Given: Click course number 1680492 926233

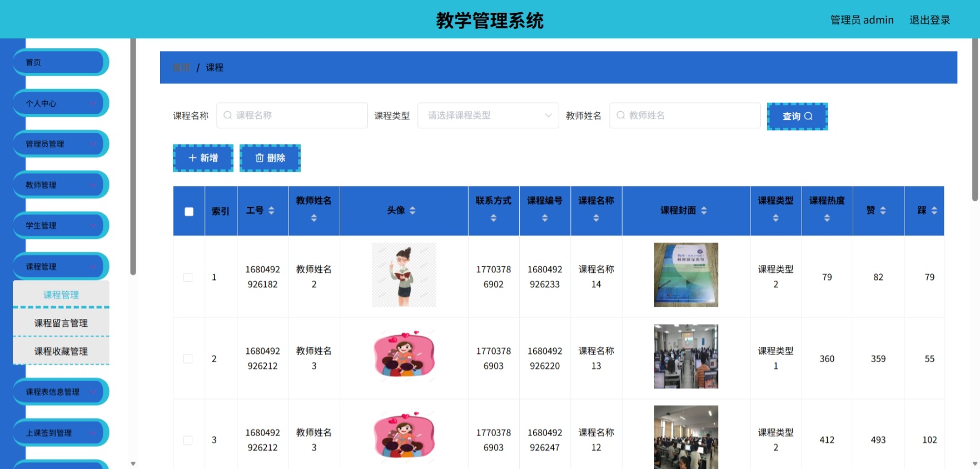Looking at the screenshot, I should click(545, 277).
